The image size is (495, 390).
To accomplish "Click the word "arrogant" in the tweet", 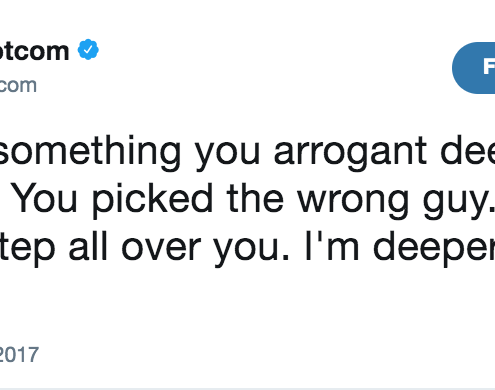I will 350,152.
